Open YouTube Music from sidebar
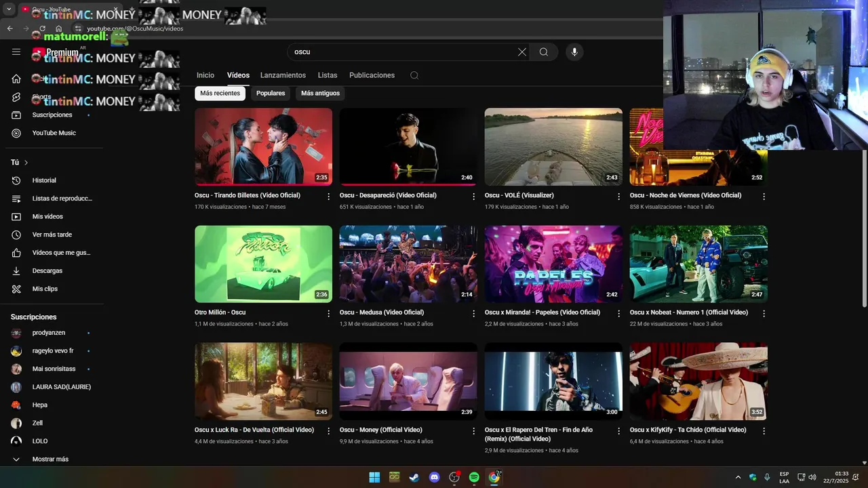This screenshot has width=868, height=488. click(x=52, y=133)
